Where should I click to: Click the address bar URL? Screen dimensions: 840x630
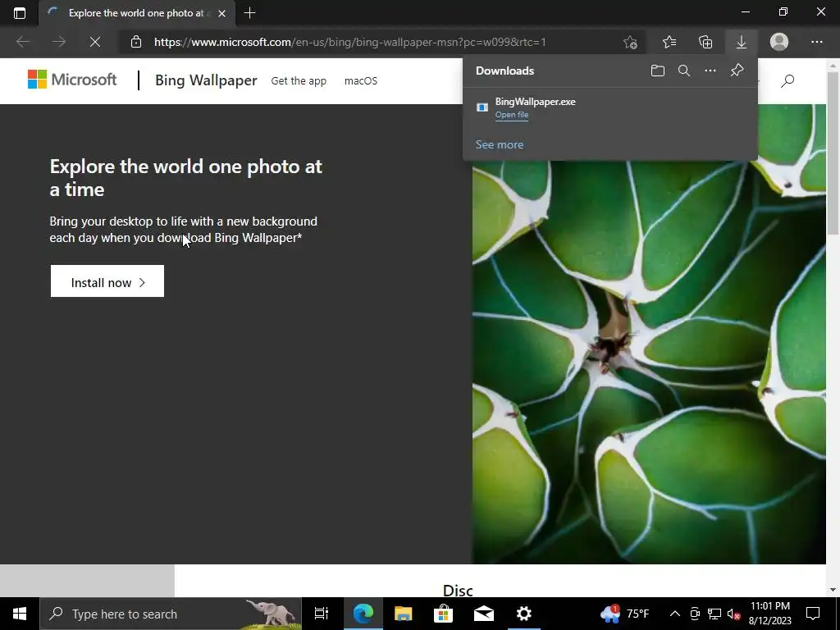click(349, 42)
